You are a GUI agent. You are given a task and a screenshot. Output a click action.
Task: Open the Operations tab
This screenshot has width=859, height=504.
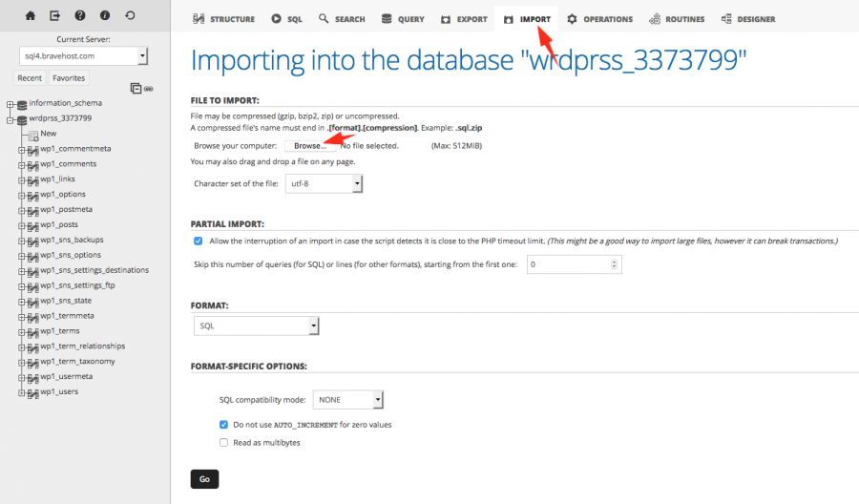(600, 19)
